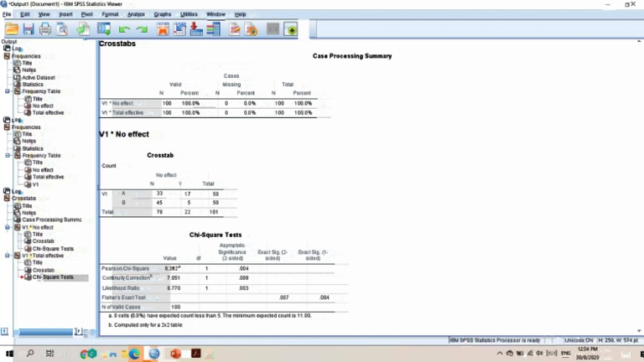Click the Case Processing Summary title
644x362 pixels.
[352, 56]
